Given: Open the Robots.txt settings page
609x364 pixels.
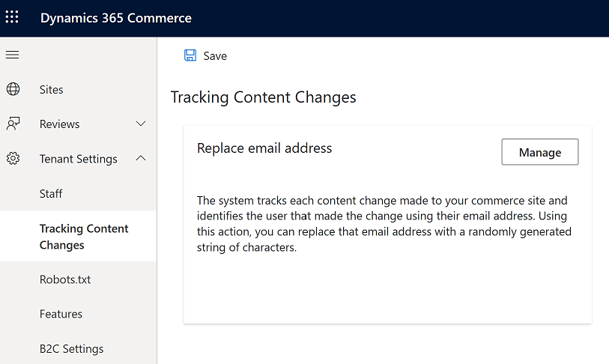Looking at the screenshot, I should tap(65, 279).
